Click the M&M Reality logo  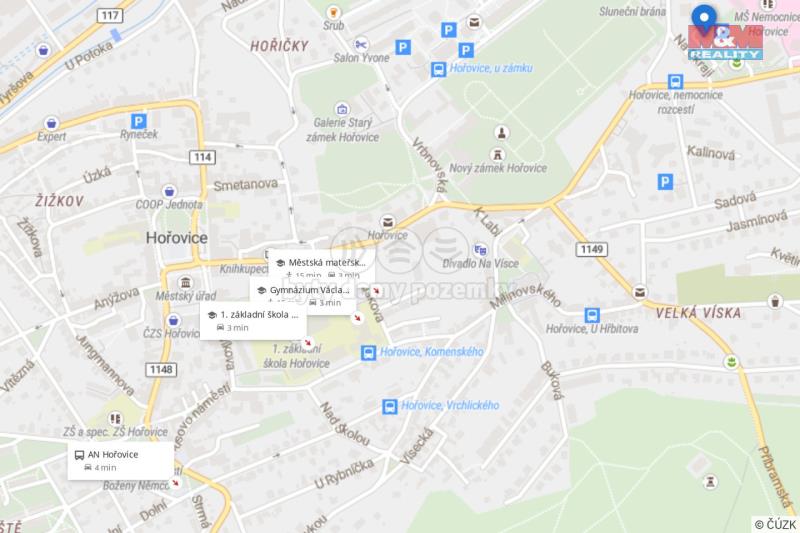point(726,42)
